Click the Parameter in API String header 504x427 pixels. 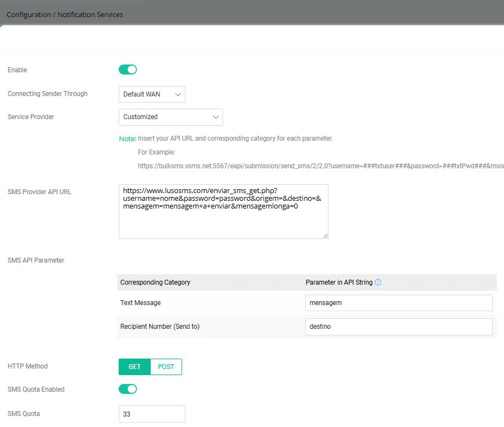[339, 282]
